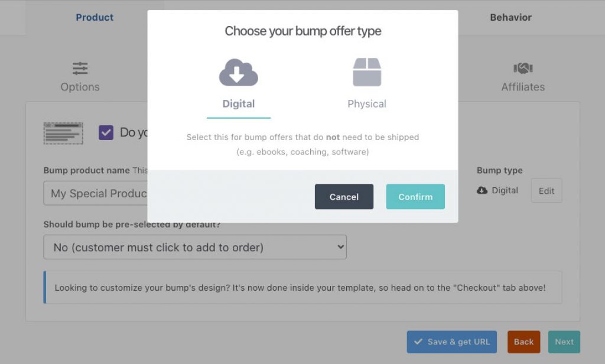The height and width of the screenshot is (364, 605).
Task: Click into Bump product name field
Action: point(95,193)
